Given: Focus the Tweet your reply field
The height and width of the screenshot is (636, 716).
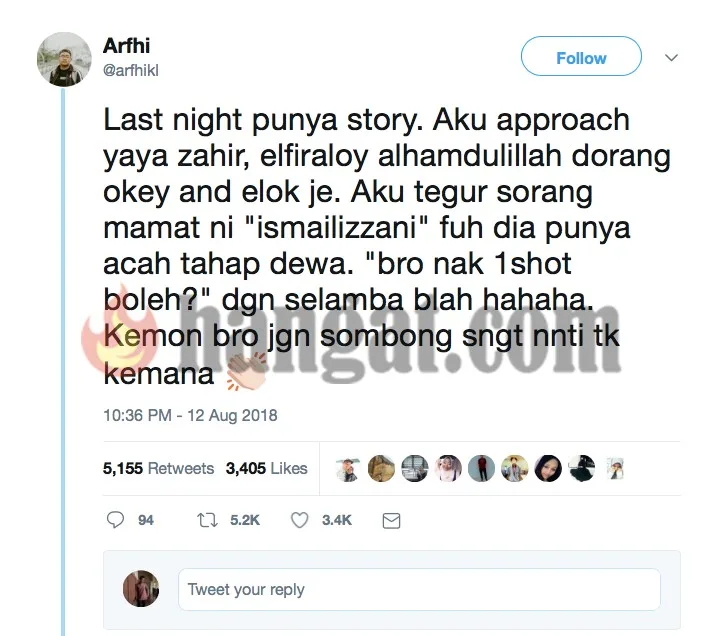Looking at the screenshot, I should [x=419, y=589].
